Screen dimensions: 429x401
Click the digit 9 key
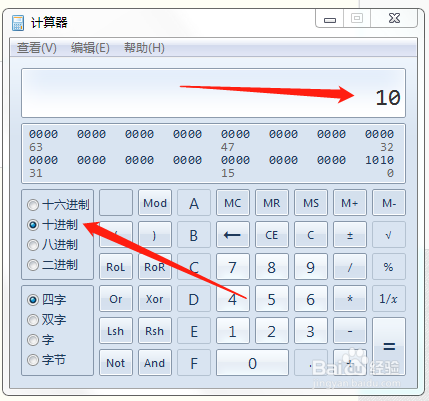[311, 267]
